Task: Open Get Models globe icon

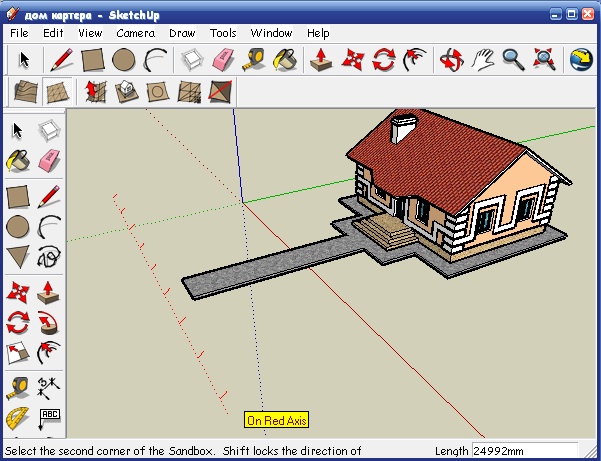Action: click(x=581, y=60)
